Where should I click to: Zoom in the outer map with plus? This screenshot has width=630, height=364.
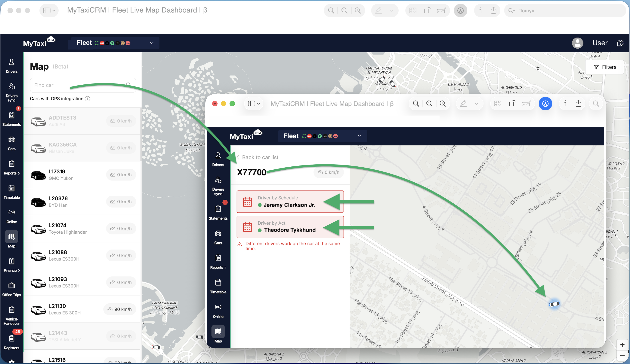point(622,345)
